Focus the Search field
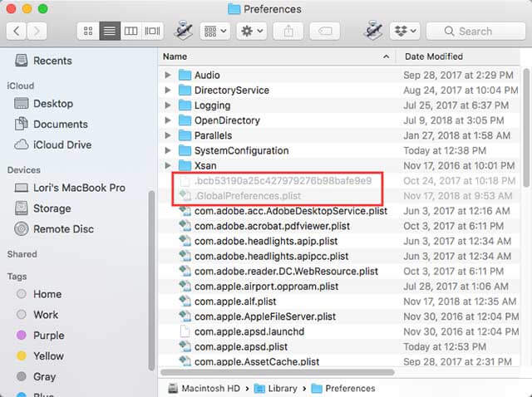Image resolution: width=532 pixels, height=397 pixels. [475, 32]
